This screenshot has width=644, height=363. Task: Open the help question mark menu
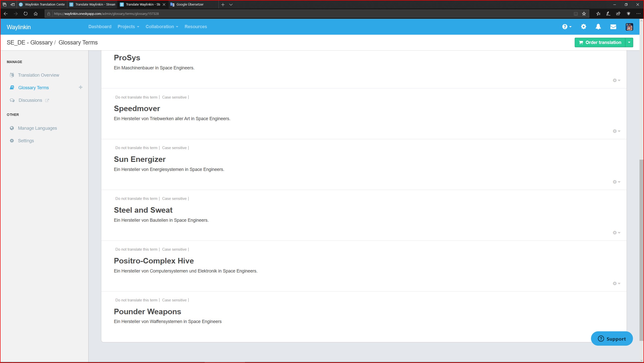[566, 27]
